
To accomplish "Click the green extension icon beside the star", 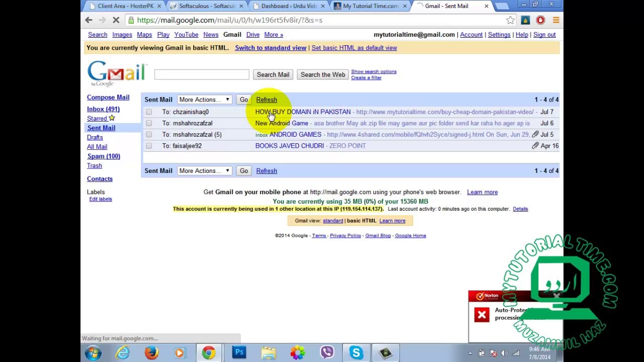I will pyautogui.click(x=525, y=20).
